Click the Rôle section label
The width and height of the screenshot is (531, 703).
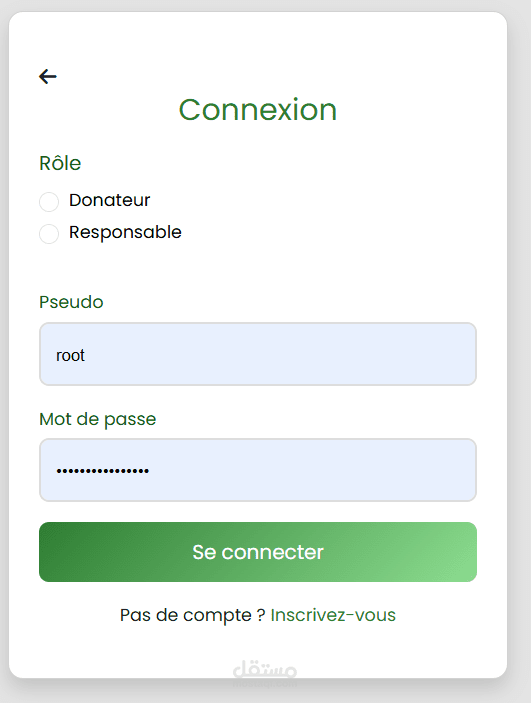60,163
